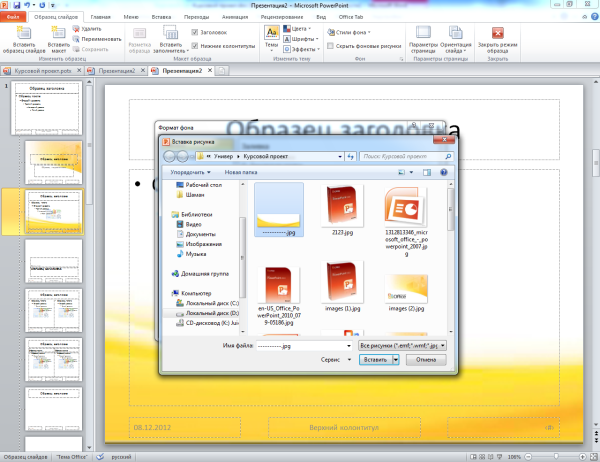Image resolution: width=600 pixels, height=462 pixels.
Task: Select the 2123.jpg image thumbnail
Action: click(343, 205)
